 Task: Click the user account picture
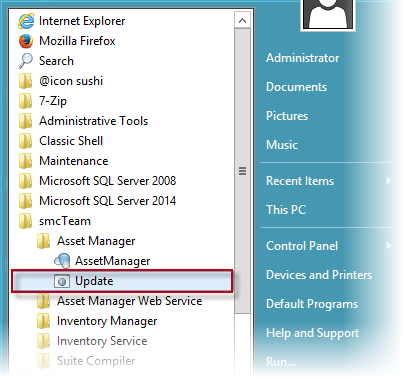pos(328,14)
